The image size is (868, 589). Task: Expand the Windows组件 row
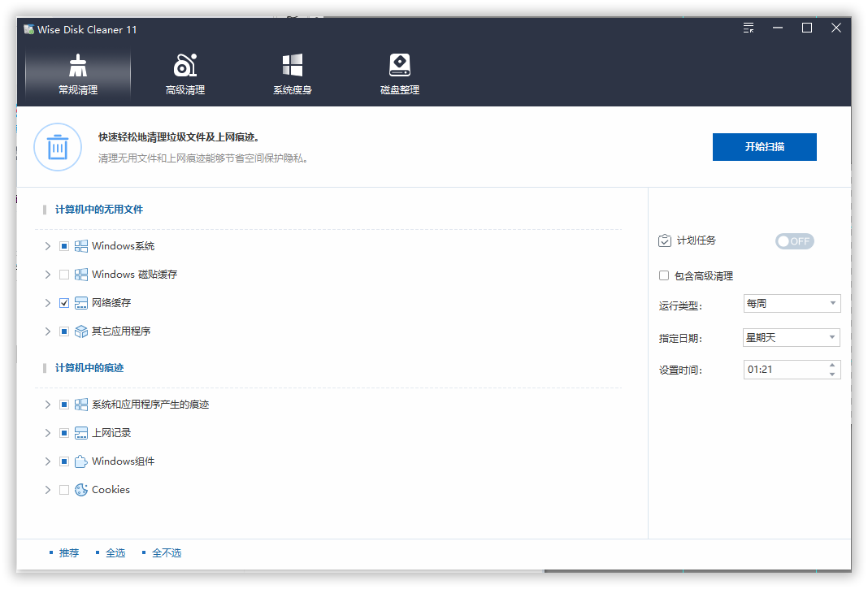(x=48, y=461)
